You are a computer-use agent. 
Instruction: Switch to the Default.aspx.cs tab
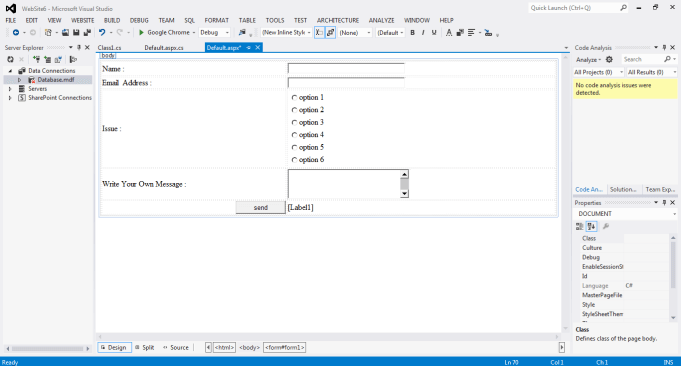tap(164, 48)
